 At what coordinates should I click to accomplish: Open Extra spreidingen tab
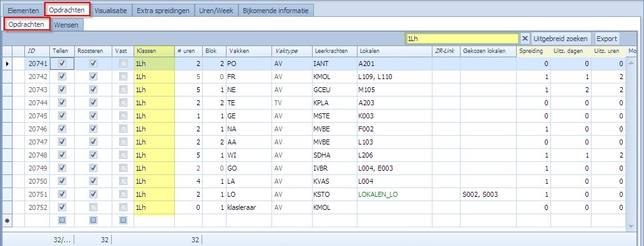click(163, 11)
